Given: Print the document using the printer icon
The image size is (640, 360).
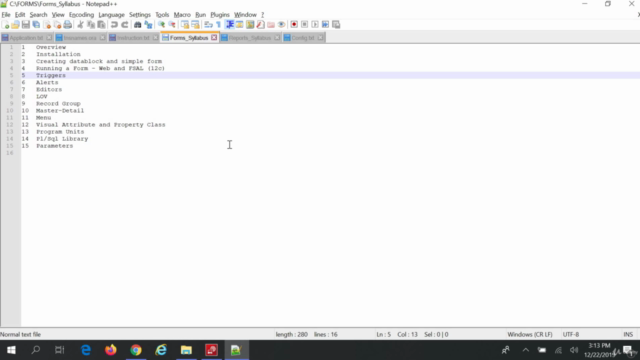Looking at the screenshot, I should click(68, 24).
